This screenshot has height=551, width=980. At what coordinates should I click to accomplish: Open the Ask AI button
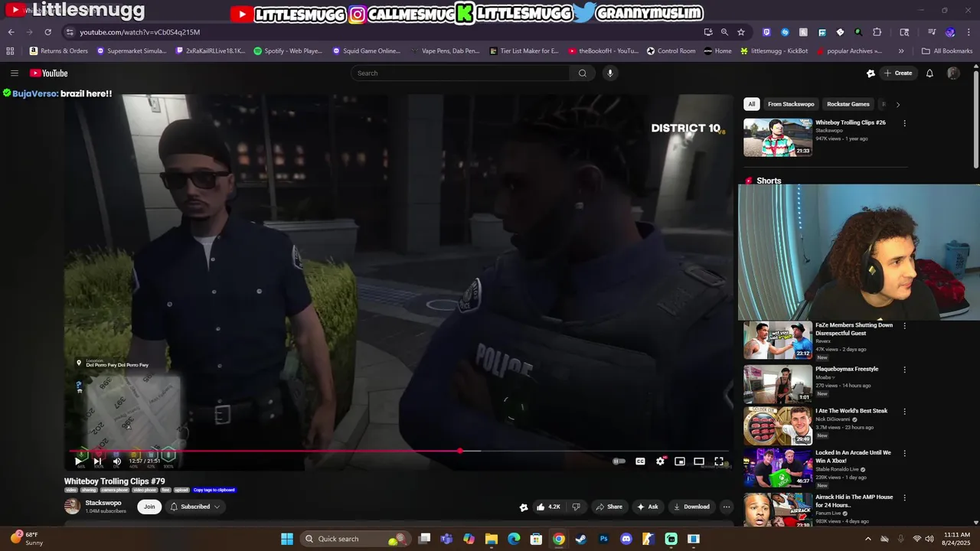(x=647, y=507)
